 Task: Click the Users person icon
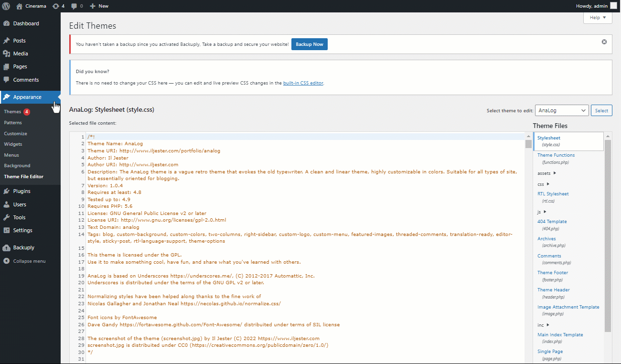tap(6, 204)
